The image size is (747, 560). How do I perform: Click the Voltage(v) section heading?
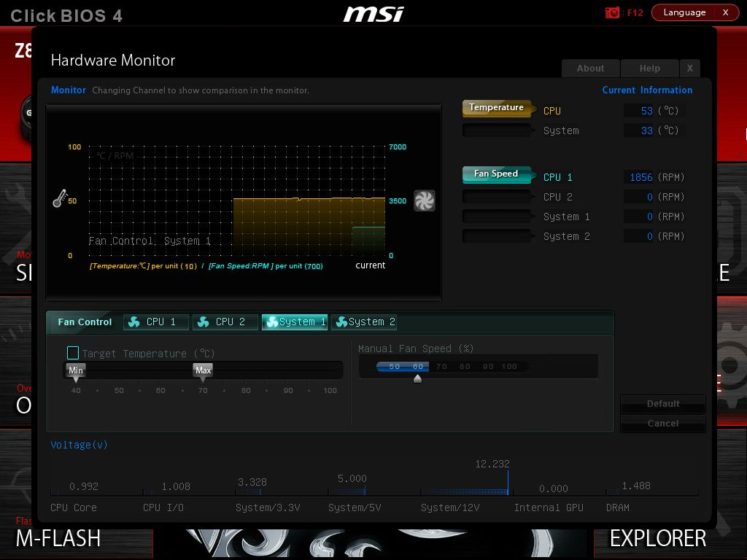[x=79, y=445]
